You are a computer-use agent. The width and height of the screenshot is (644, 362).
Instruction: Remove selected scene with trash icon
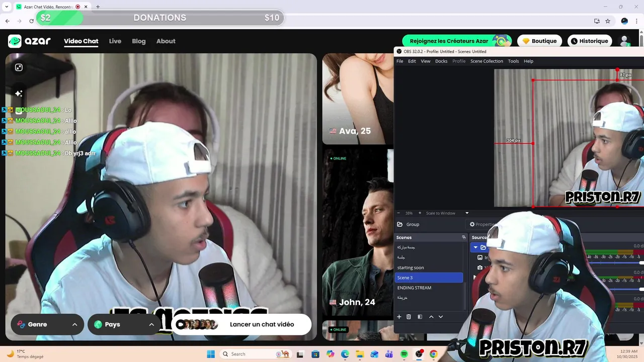(409, 317)
